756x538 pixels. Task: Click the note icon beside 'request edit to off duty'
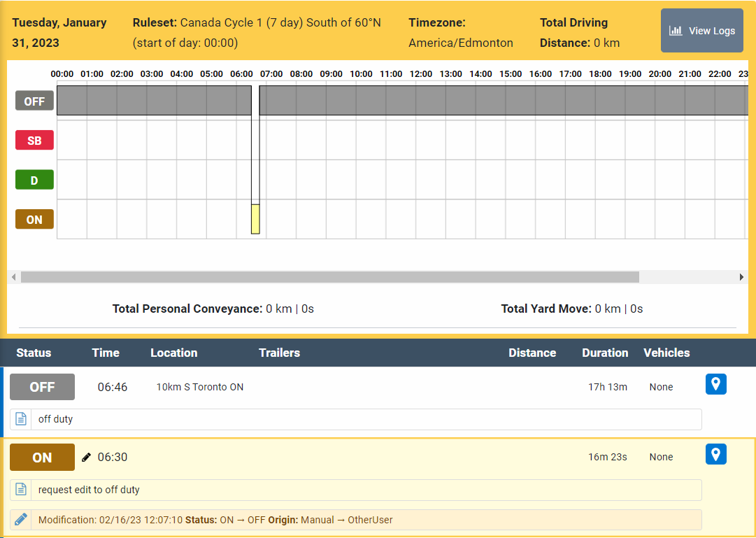[20, 489]
